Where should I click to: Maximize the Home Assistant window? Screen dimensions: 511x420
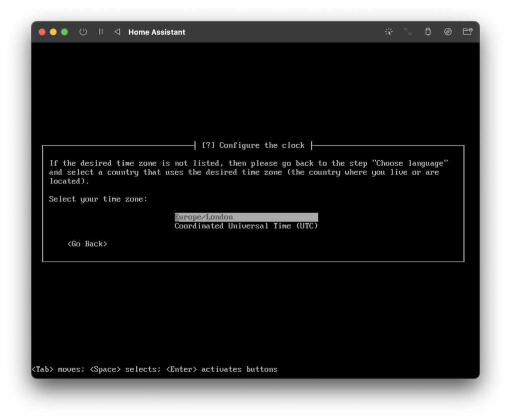pos(64,32)
